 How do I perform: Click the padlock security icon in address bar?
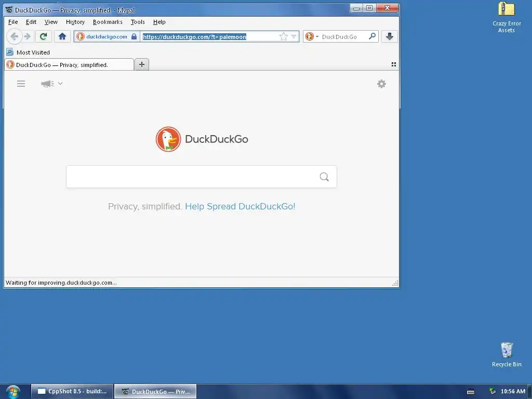pyautogui.click(x=134, y=37)
